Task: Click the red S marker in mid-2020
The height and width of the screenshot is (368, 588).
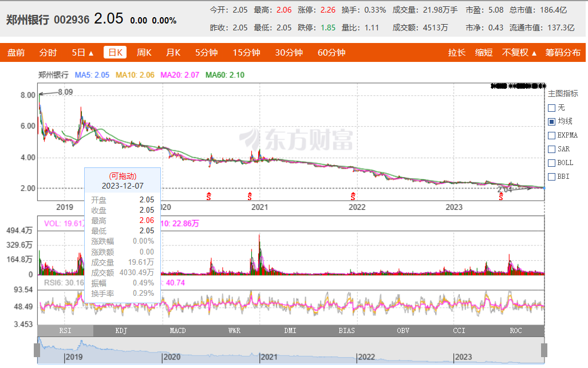Action: [208, 196]
